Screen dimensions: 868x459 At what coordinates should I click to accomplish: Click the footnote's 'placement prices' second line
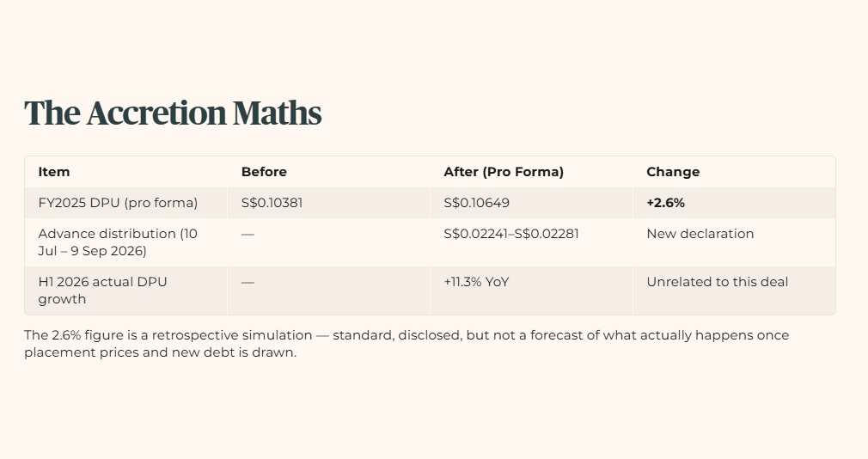point(160,352)
